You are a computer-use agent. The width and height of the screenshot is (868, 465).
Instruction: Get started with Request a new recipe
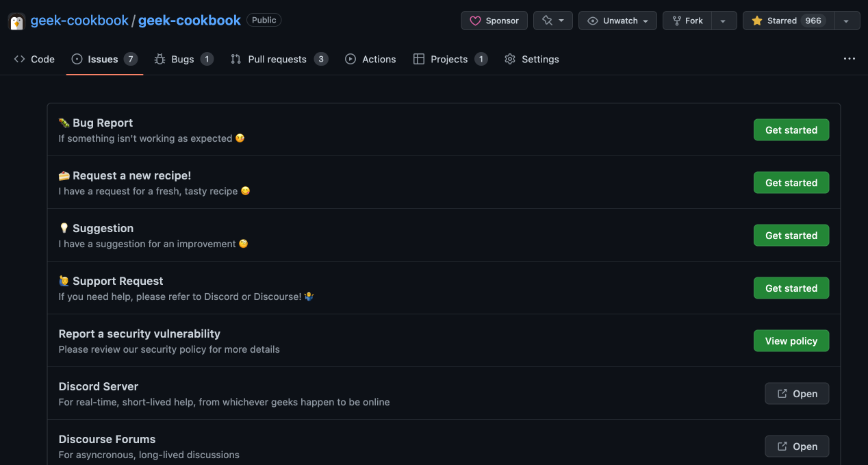point(791,183)
